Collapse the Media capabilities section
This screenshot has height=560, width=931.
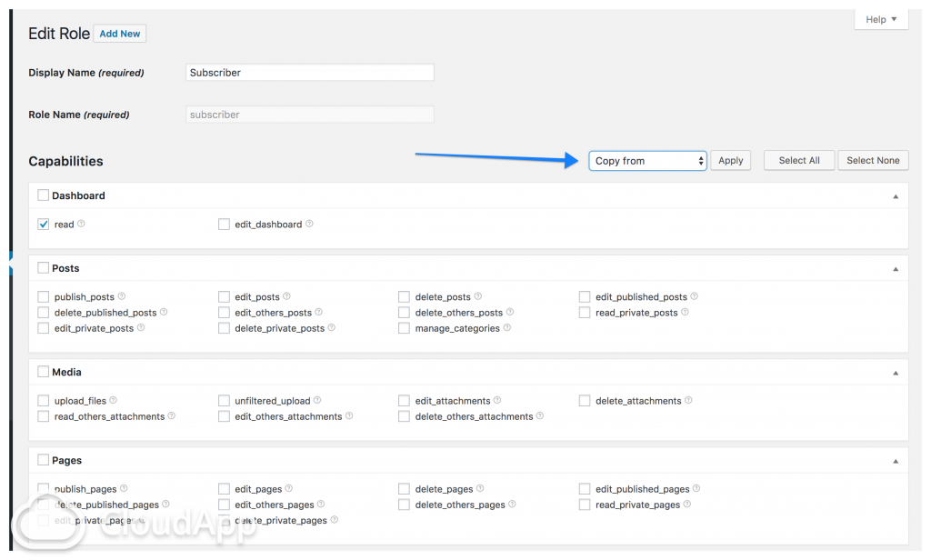[895, 372]
